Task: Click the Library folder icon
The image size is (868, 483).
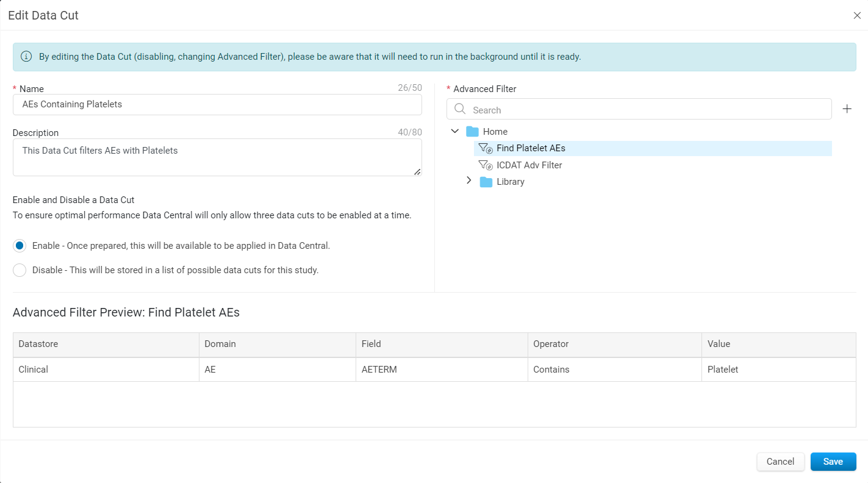Action: click(x=486, y=182)
